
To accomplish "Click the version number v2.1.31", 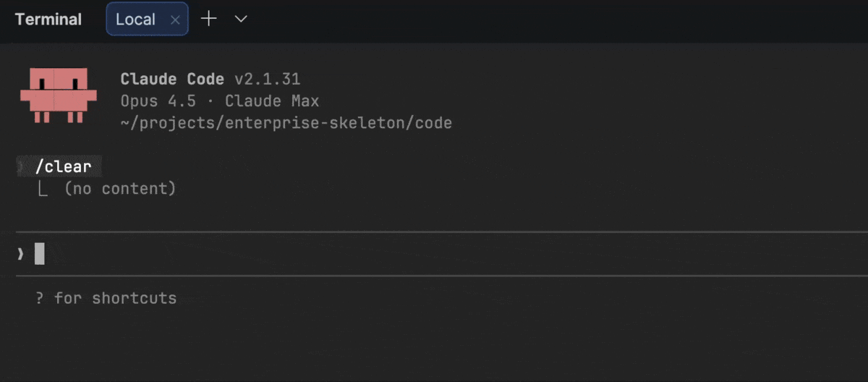I will click(267, 79).
